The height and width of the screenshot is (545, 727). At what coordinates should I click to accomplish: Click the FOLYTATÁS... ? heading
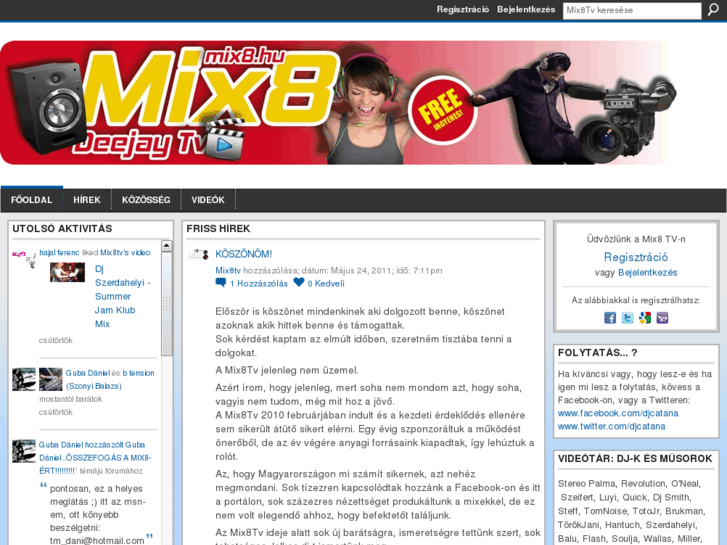pyautogui.click(x=598, y=353)
